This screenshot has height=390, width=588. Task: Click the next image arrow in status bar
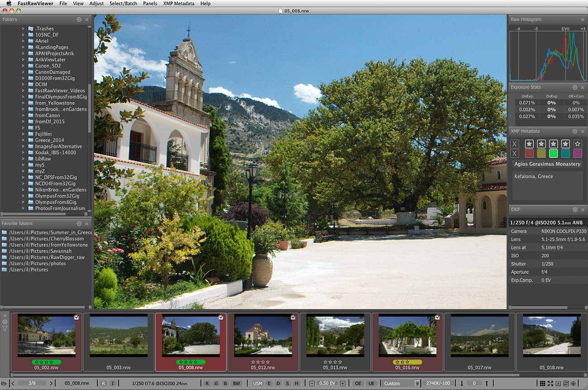(x=51, y=383)
